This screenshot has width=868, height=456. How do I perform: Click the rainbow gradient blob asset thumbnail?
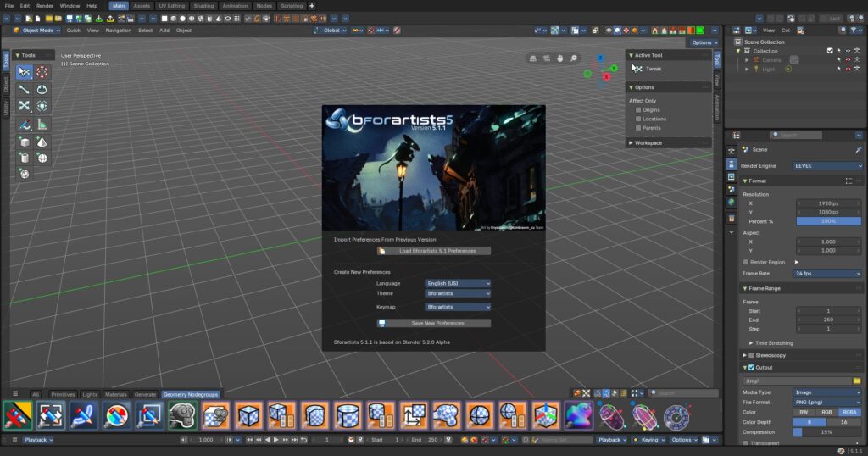[578, 416]
